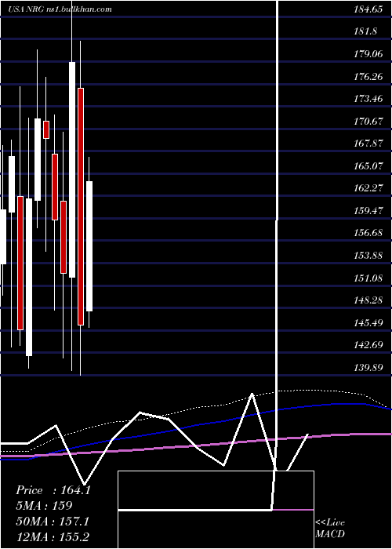Image resolution: width=392 pixels, height=549 pixels.
Task: Click the 184.65 price axis label
Action: 368,9
